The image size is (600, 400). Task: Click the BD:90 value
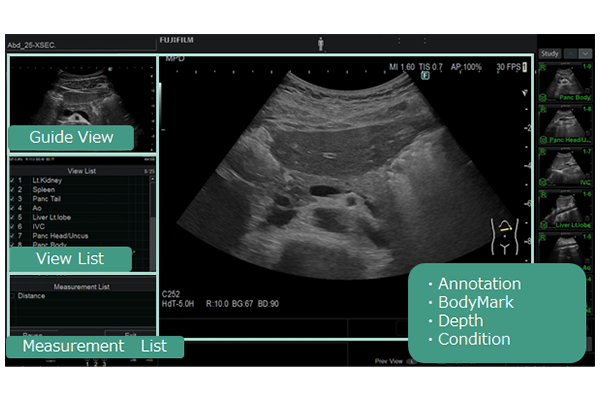tap(268, 304)
